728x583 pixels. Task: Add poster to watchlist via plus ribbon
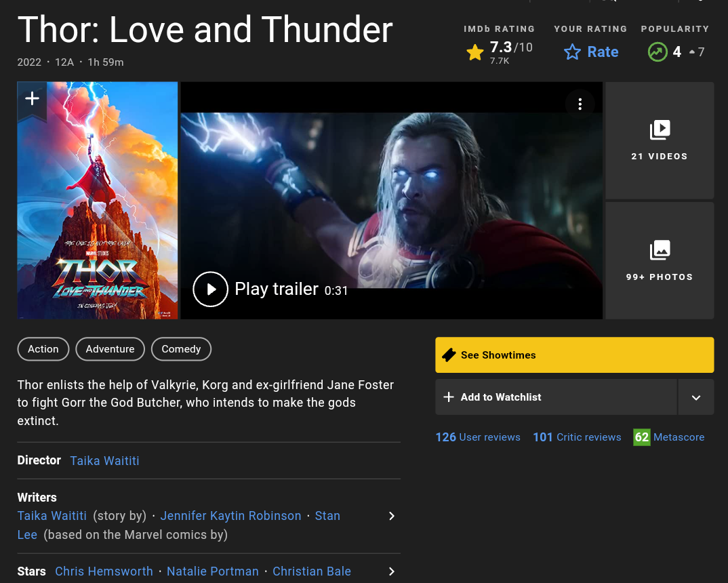point(32,100)
